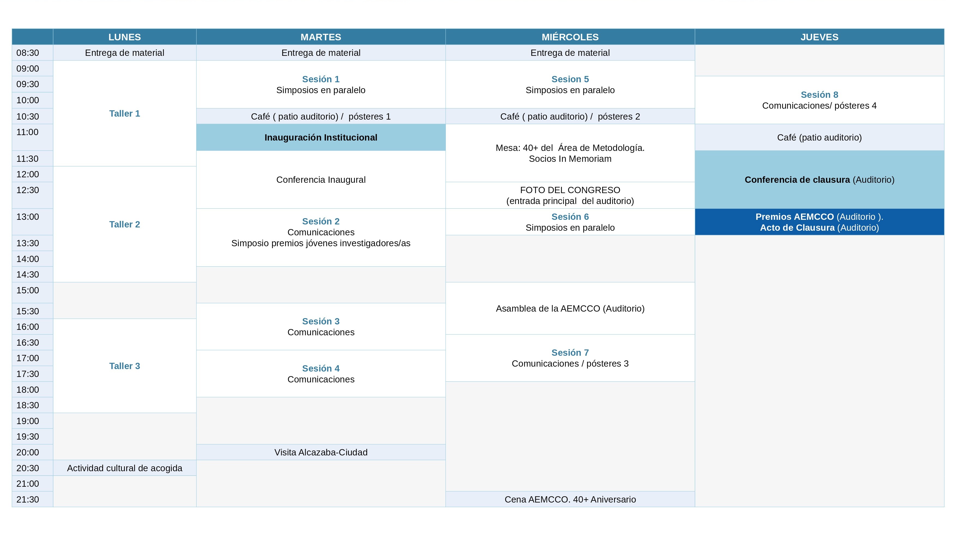The image size is (956, 560).
Task: Click the MARTES column header
Action: [x=320, y=37]
